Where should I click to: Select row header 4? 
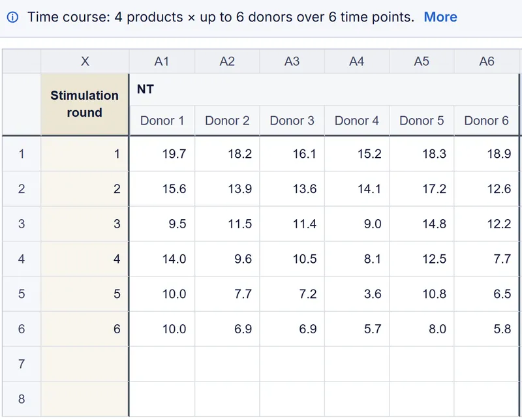tap(22, 259)
